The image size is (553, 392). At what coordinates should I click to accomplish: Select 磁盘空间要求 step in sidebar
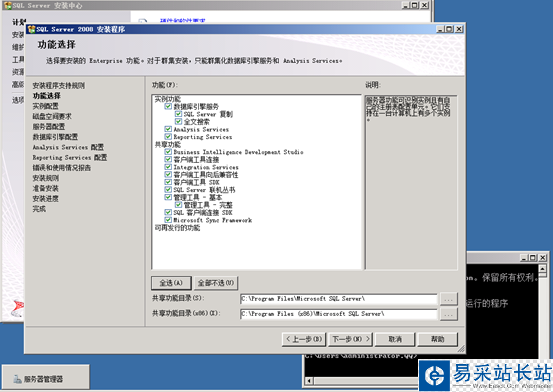52,116
